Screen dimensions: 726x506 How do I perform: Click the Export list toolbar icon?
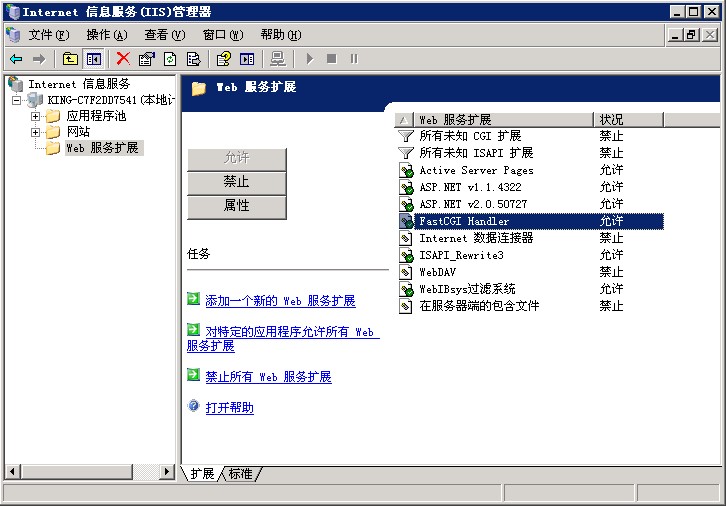point(193,59)
